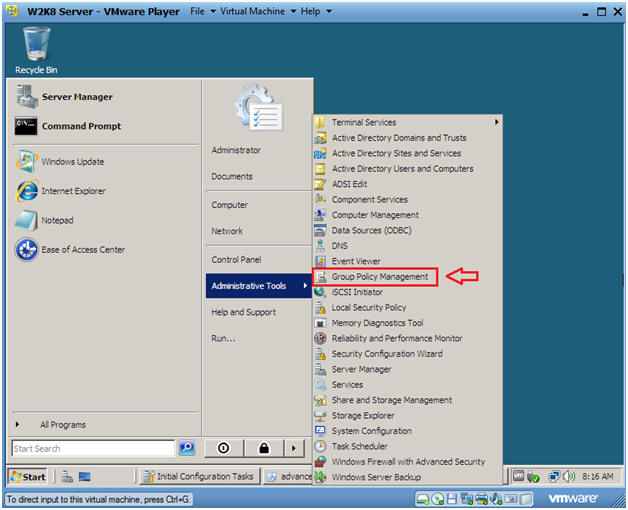Screen dimensions: 628x510
Task: Open Network from start menu
Action: pyautogui.click(x=227, y=231)
